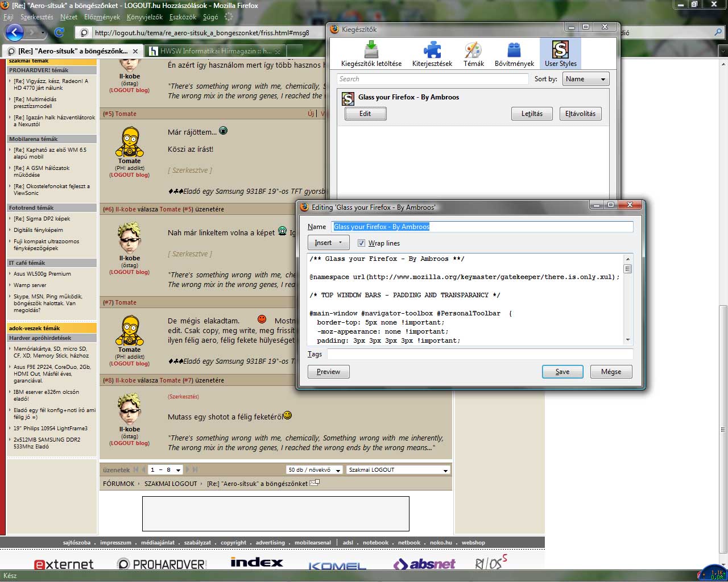
Task: Open 'Kiegészítők letöltése' (Get Add-ons) pane
Action: (x=371, y=54)
